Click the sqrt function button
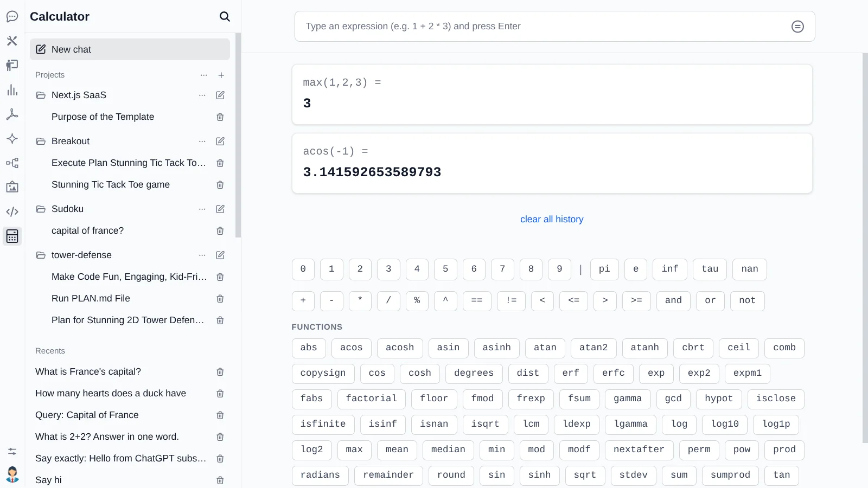This screenshot has height=488, width=868. 585,475
